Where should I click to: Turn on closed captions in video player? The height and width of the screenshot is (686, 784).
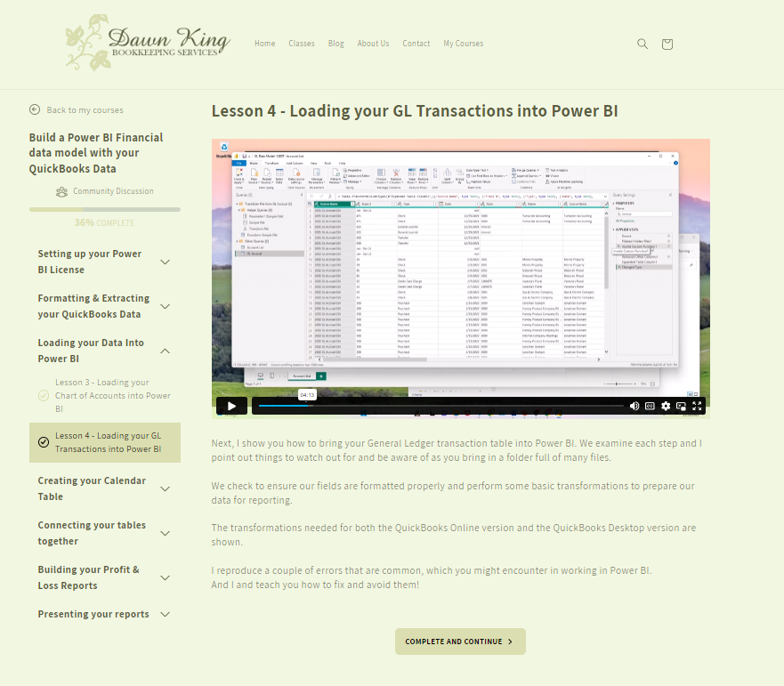(x=650, y=406)
